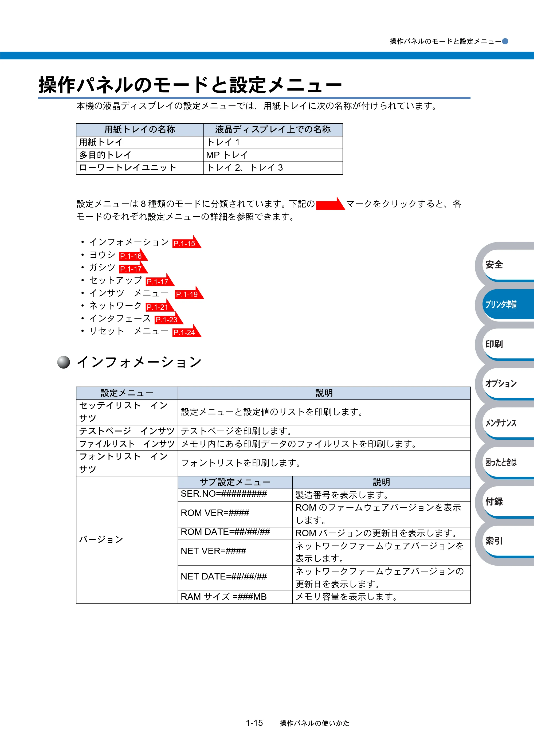This screenshot has width=534, height=756.
Task: Click the 'RAM サイズ =###MB' cell
Action: pos(235,597)
